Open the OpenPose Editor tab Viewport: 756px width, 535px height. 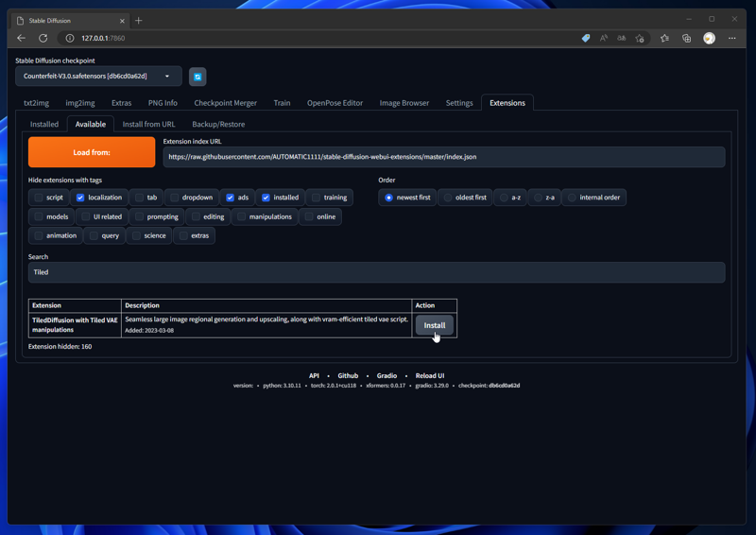pyautogui.click(x=335, y=103)
